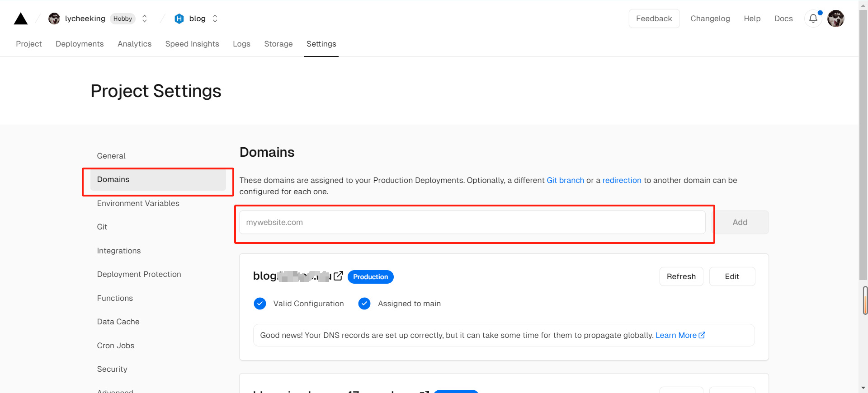Expand the blog project switcher chevron
This screenshot has width=868, height=393.
(x=215, y=19)
